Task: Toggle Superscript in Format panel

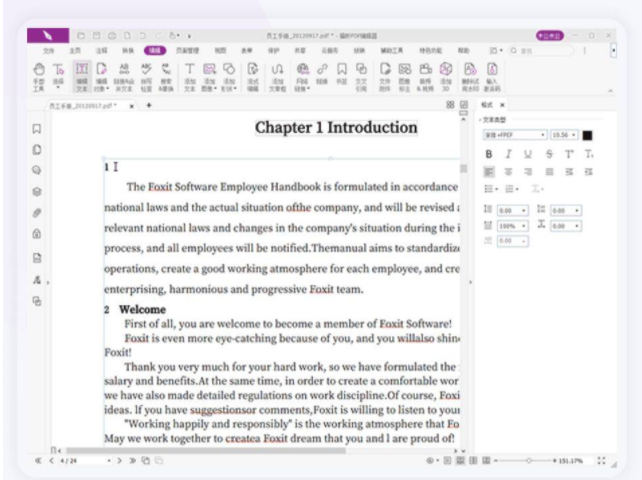Action: (569, 154)
